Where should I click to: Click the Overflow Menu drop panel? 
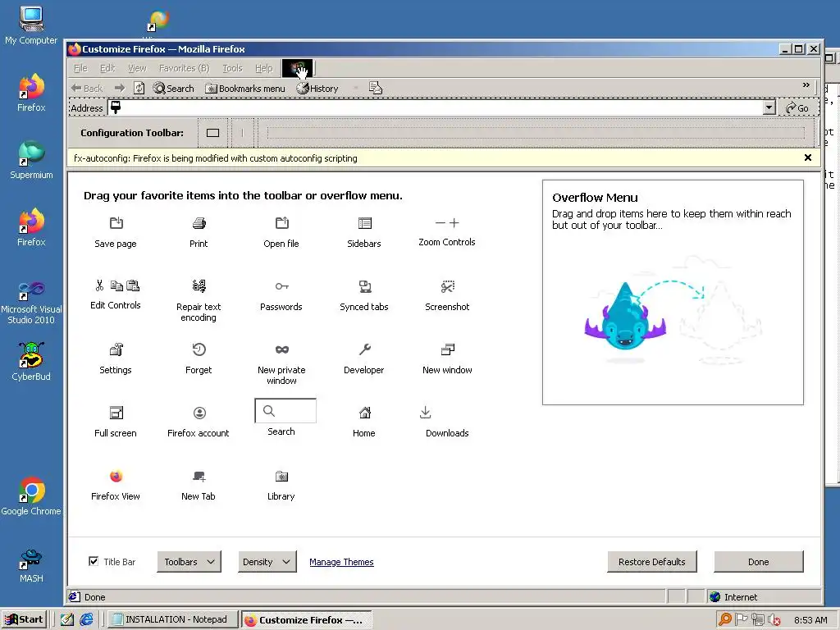tap(673, 293)
